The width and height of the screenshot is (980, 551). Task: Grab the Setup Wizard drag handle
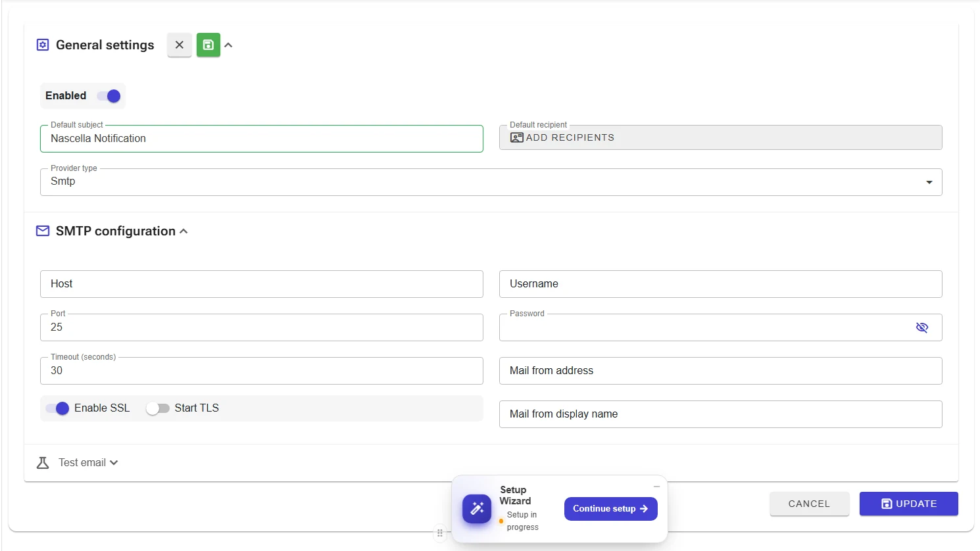pos(440,533)
